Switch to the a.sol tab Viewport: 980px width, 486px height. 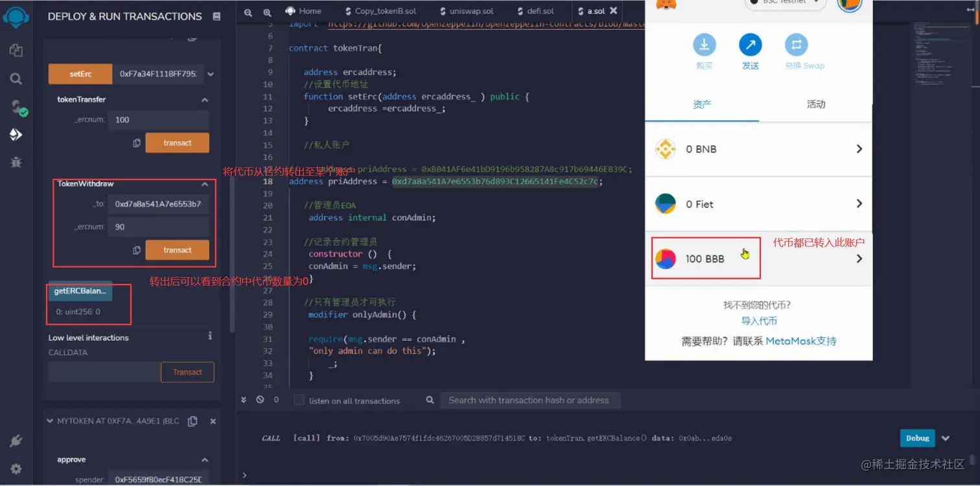click(590, 11)
